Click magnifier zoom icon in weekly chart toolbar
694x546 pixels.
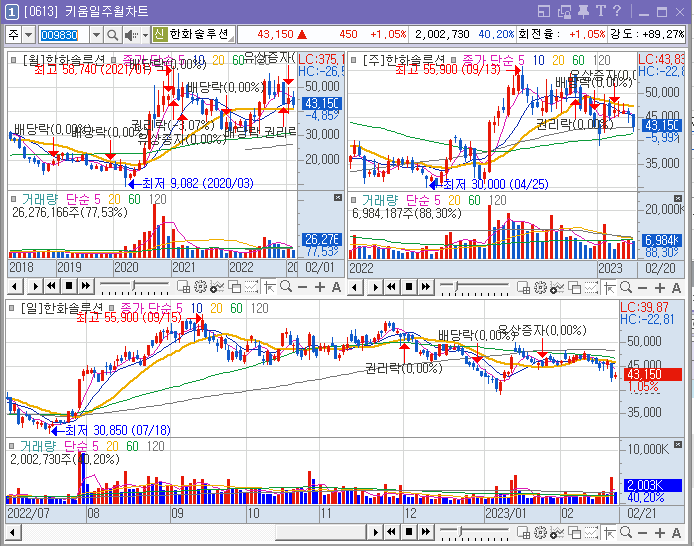point(626,288)
